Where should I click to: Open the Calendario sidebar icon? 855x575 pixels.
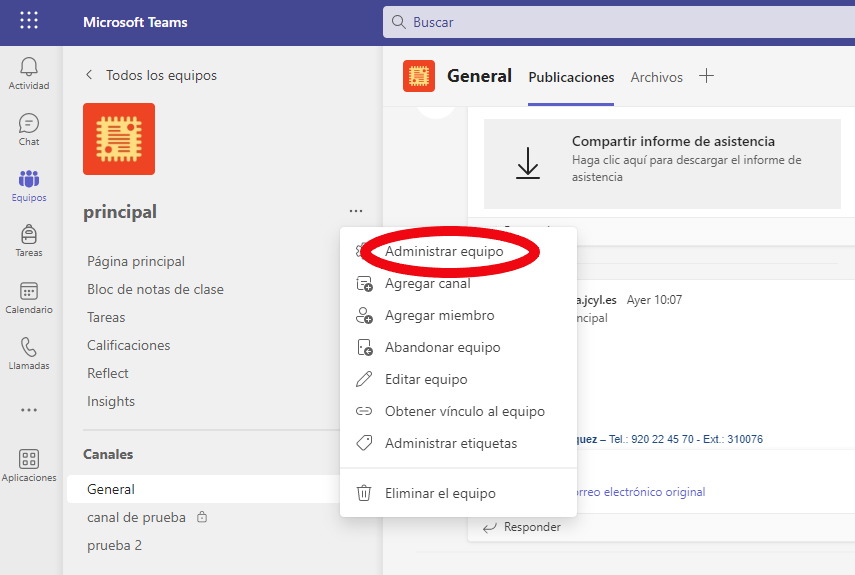coord(29,291)
